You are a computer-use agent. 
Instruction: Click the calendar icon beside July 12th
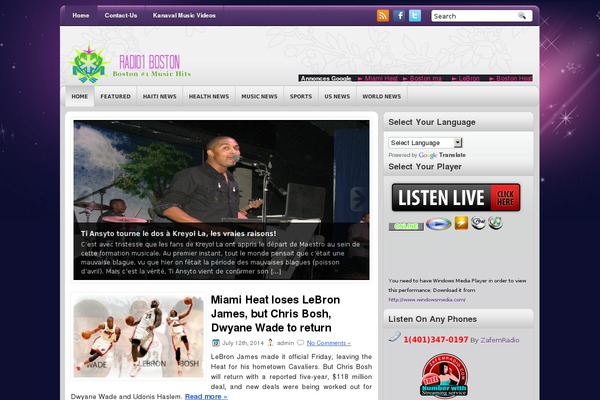click(x=216, y=343)
